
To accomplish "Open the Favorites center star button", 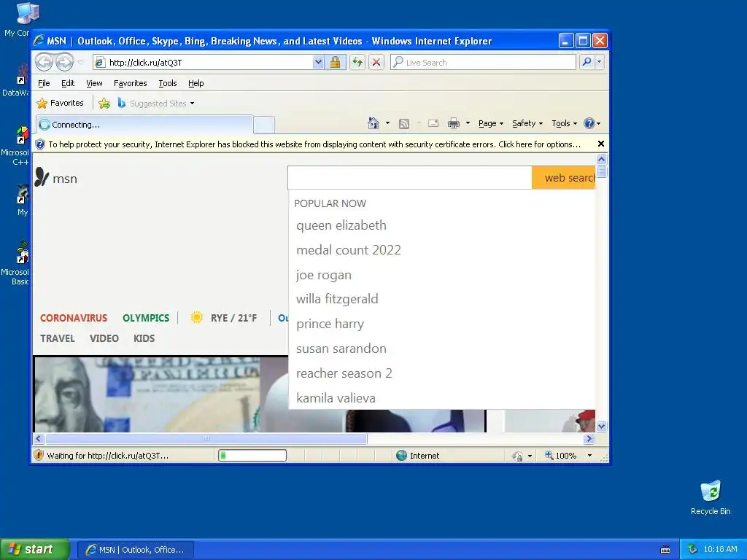I will click(60, 103).
